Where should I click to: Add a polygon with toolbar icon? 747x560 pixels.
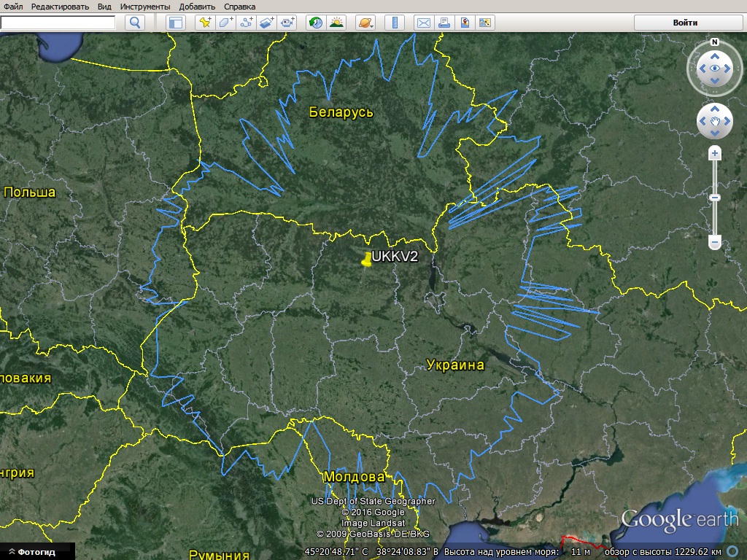click(x=226, y=23)
